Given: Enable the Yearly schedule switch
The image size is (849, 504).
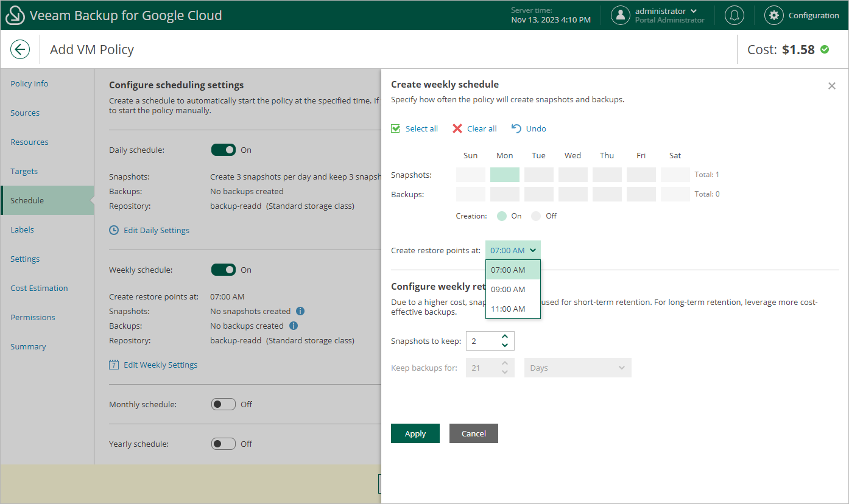Looking at the screenshot, I should click(224, 444).
